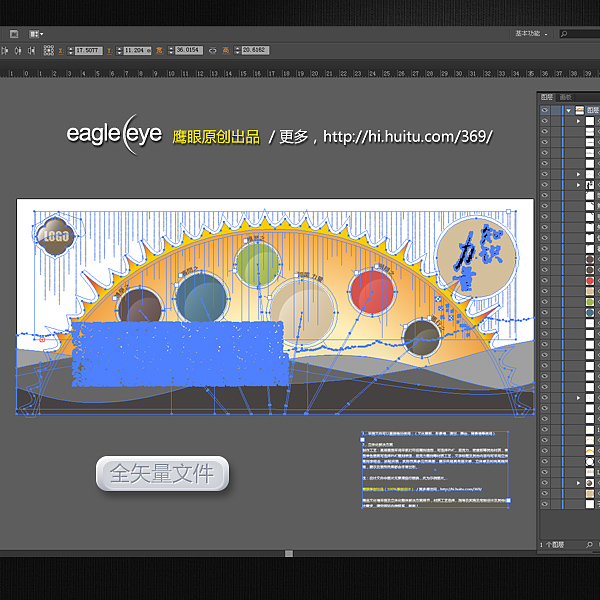The height and width of the screenshot is (600, 600).
Task: Collapse the top 图层 layer triangle
Action: 569,111
